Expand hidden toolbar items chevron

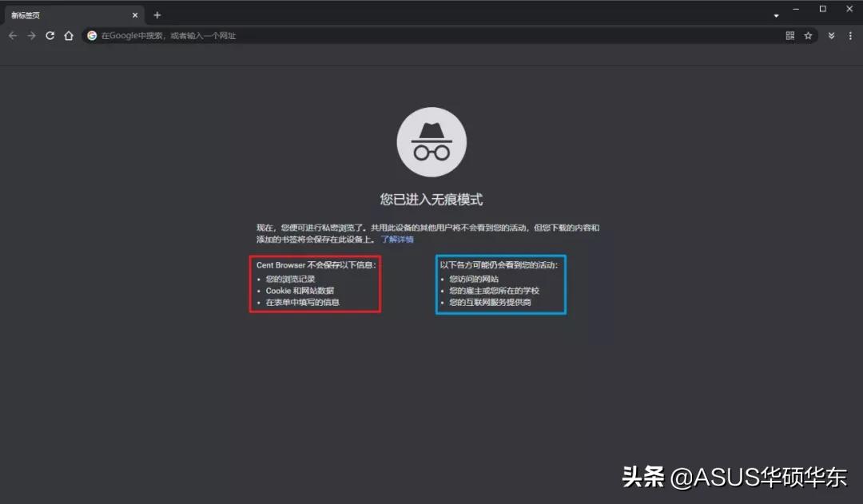[832, 36]
